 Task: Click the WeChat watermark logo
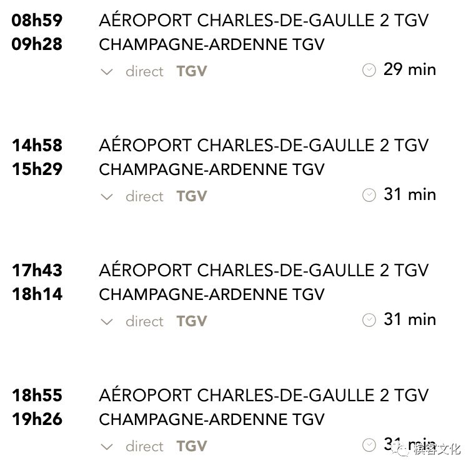pos(400,449)
